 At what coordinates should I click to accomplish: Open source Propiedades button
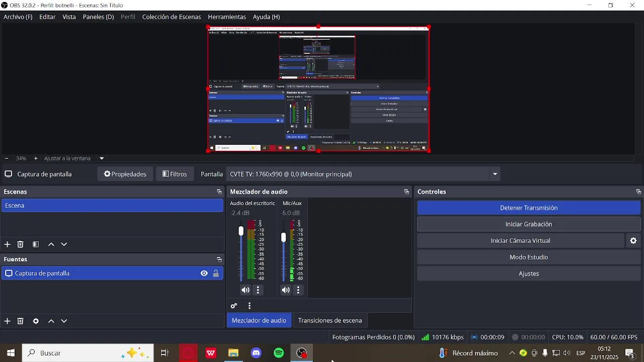pyautogui.click(x=125, y=174)
